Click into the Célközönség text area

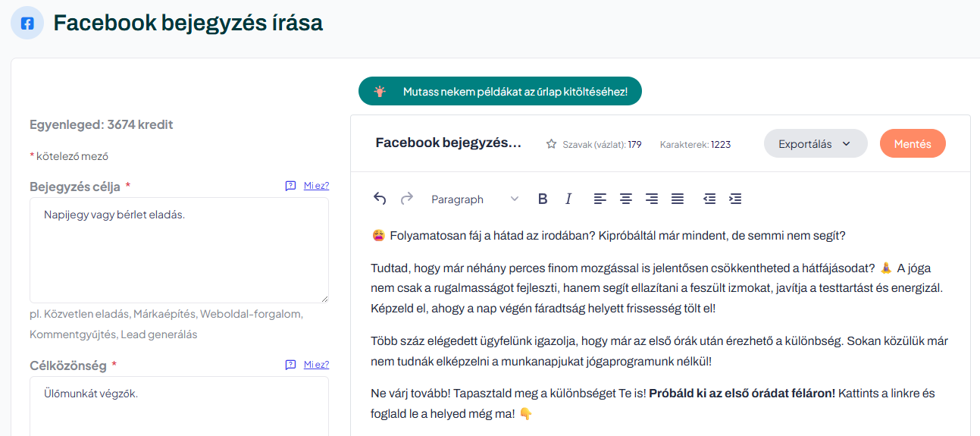[180, 406]
